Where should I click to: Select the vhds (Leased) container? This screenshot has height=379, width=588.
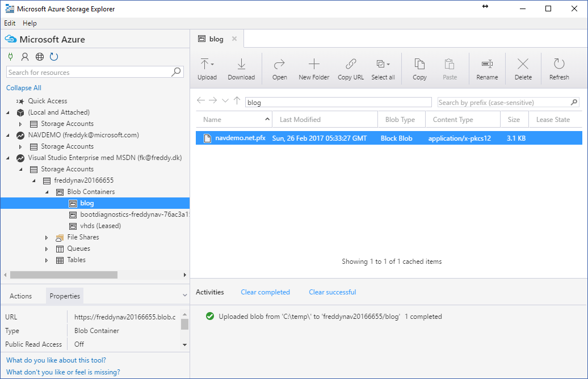tap(100, 226)
